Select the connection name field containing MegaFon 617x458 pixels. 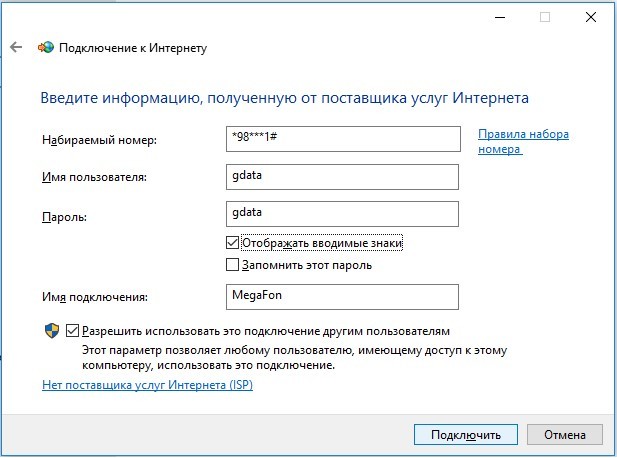343,296
